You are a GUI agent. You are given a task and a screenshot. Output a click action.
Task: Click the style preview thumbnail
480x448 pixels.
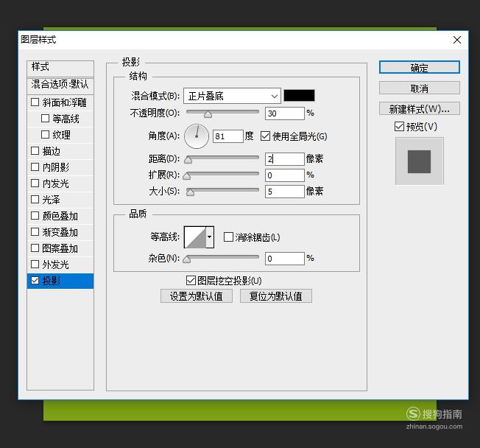click(419, 161)
